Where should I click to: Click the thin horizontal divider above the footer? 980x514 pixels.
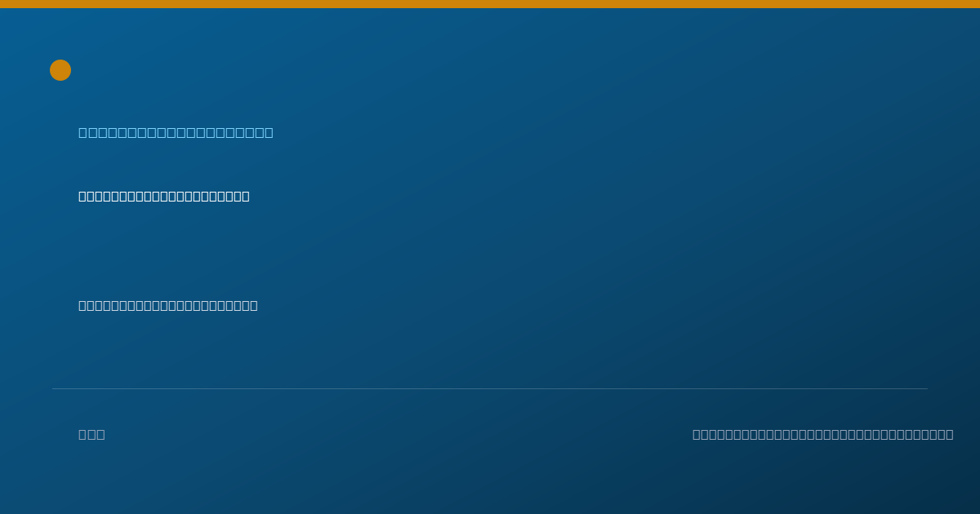tap(490, 388)
